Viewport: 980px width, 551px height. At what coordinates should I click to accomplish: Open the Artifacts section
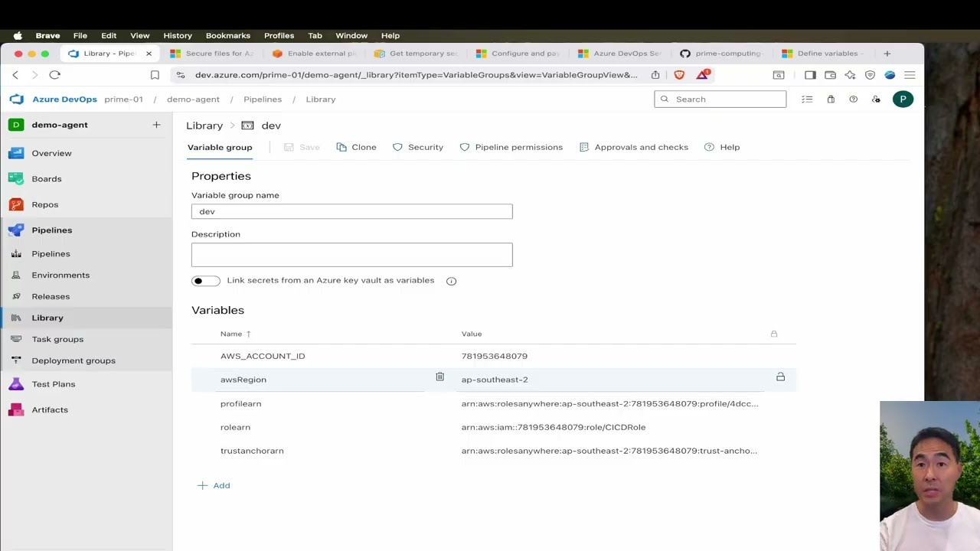click(50, 410)
